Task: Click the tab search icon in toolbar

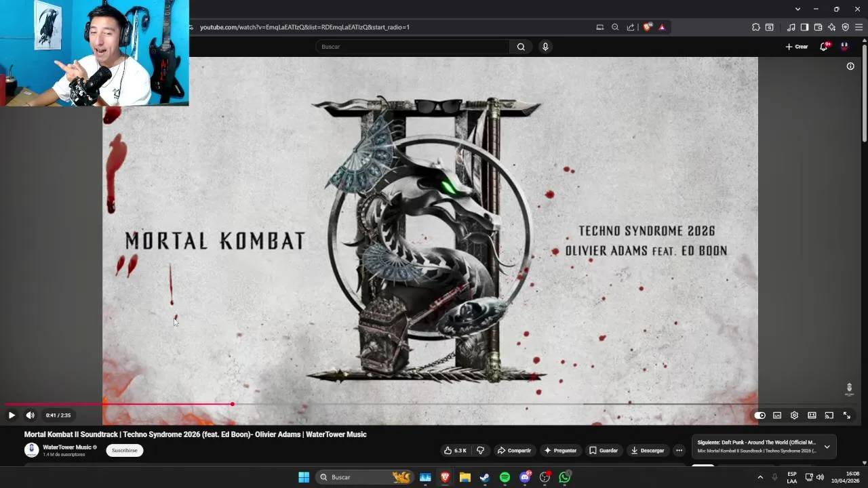Action: 770,27
